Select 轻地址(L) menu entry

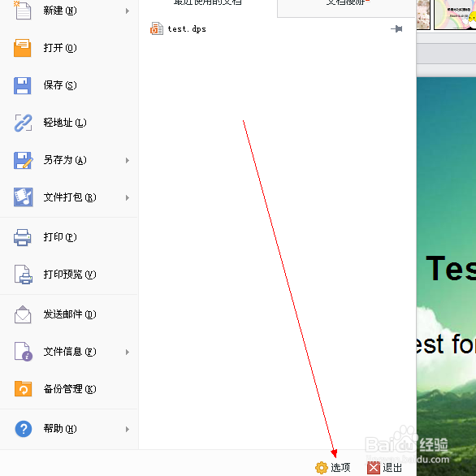(69, 123)
